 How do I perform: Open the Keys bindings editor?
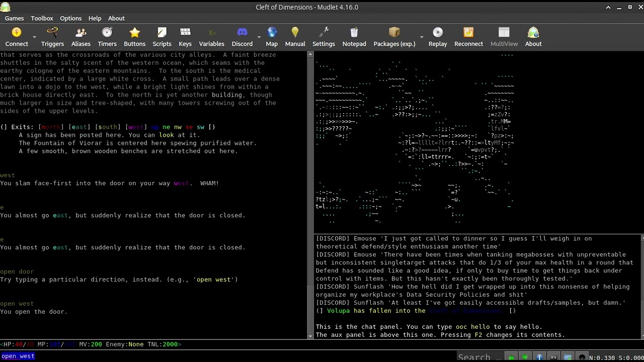pos(185,37)
